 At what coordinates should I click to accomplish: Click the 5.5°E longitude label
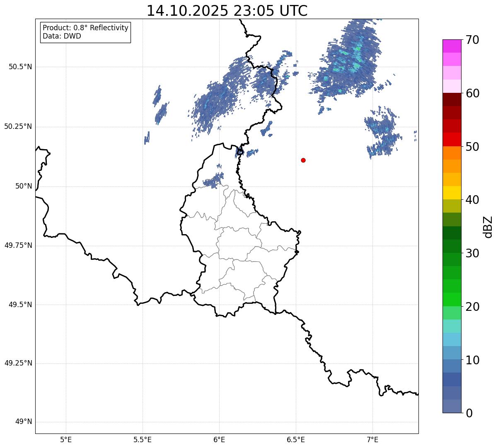coord(143,439)
